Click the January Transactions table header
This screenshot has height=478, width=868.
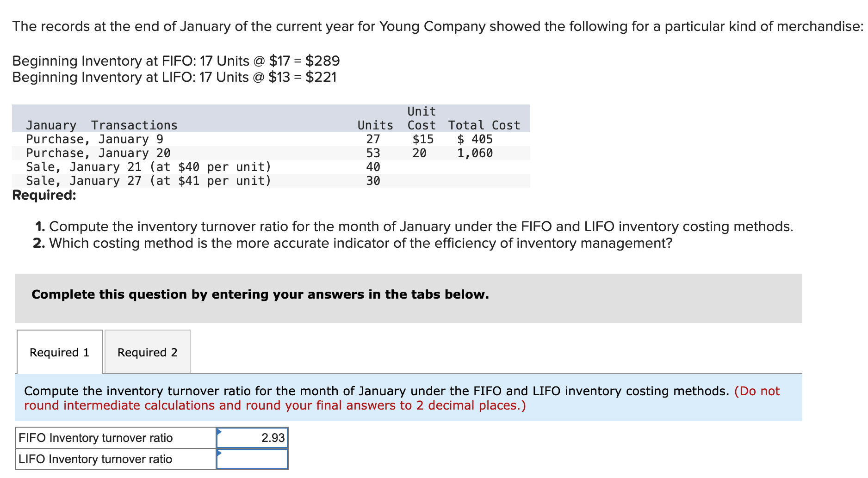click(x=101, y=125)
